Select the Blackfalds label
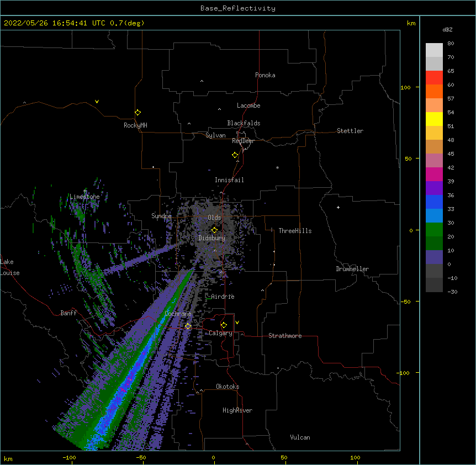 click(244, 123)
